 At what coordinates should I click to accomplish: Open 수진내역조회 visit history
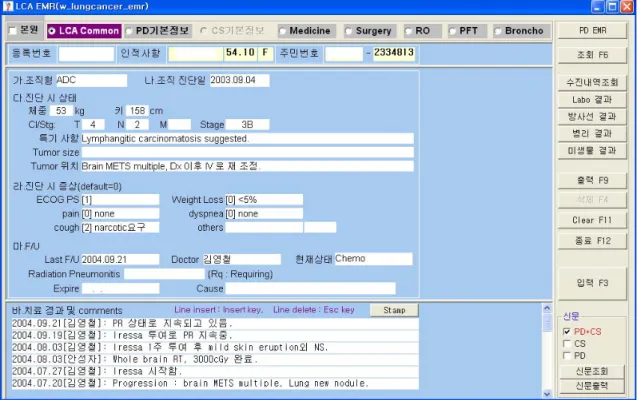click(x=592, y=82)
